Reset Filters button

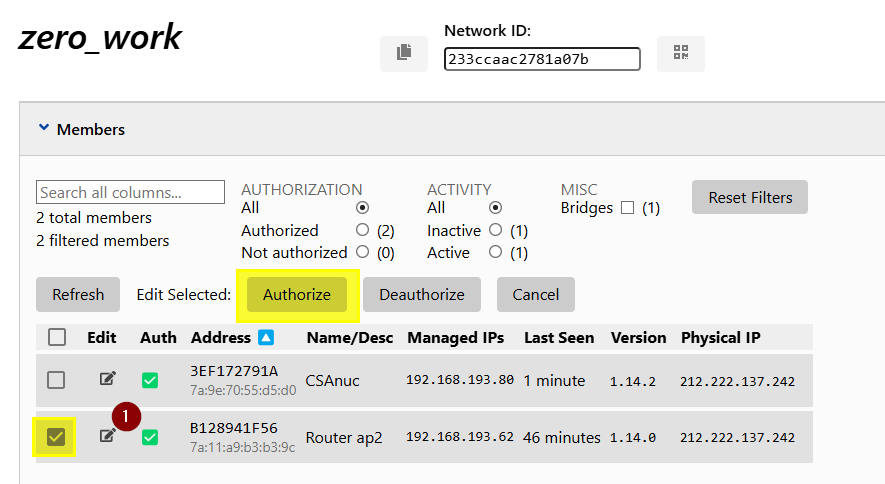tap(750, 197)
